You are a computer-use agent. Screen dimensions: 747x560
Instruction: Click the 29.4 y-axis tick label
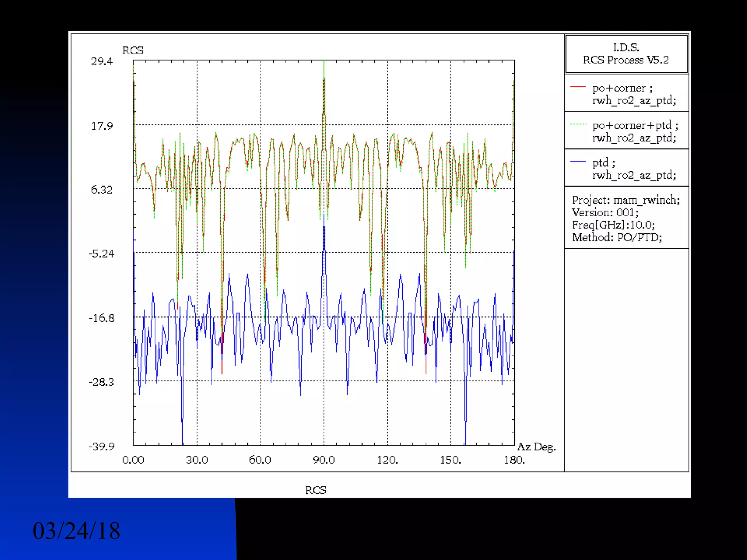click(102, 61)
